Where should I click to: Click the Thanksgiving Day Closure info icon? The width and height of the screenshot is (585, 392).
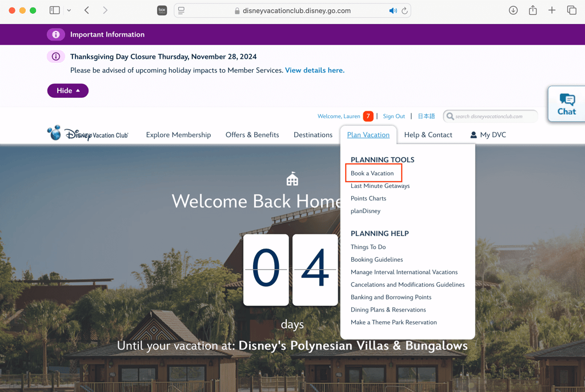point(56,57)
